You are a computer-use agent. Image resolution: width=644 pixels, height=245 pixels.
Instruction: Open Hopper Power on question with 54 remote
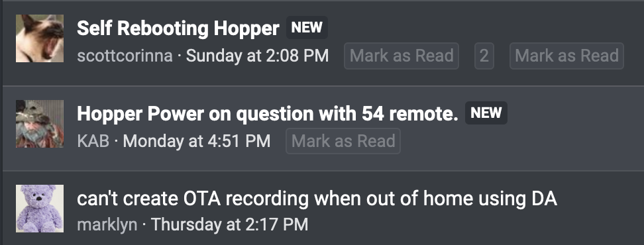(268, 114)
